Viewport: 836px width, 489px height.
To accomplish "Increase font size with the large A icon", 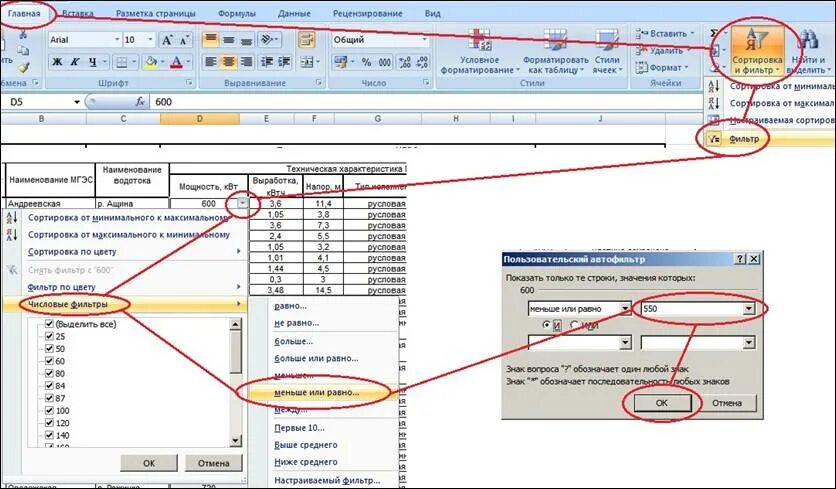I will click(167, 40).
